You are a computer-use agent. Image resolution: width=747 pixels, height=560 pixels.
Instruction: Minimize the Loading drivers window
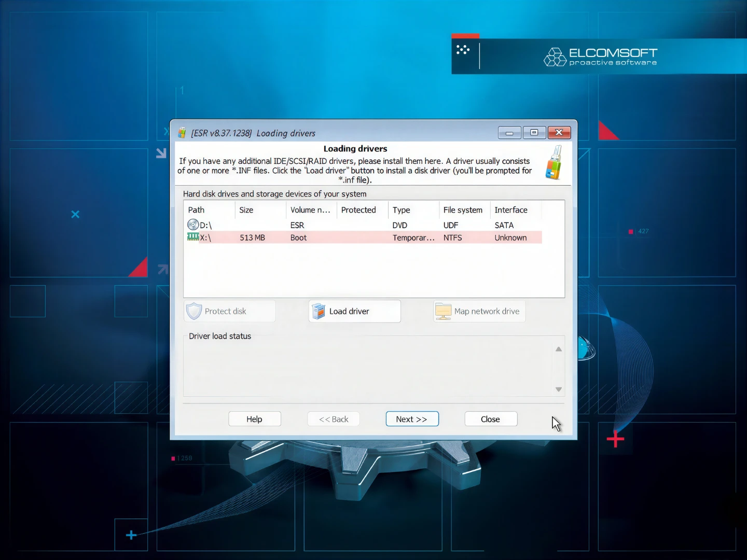click(509, 133)
